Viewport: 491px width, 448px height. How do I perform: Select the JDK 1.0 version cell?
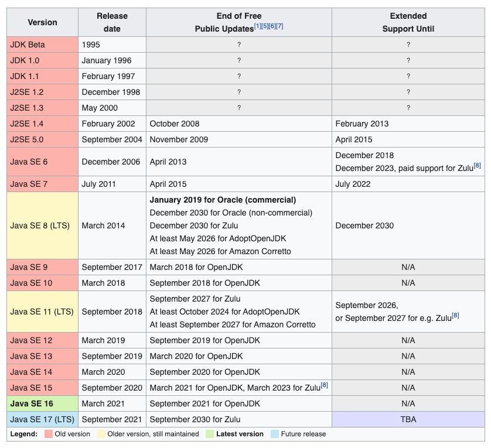pos(43,60)
